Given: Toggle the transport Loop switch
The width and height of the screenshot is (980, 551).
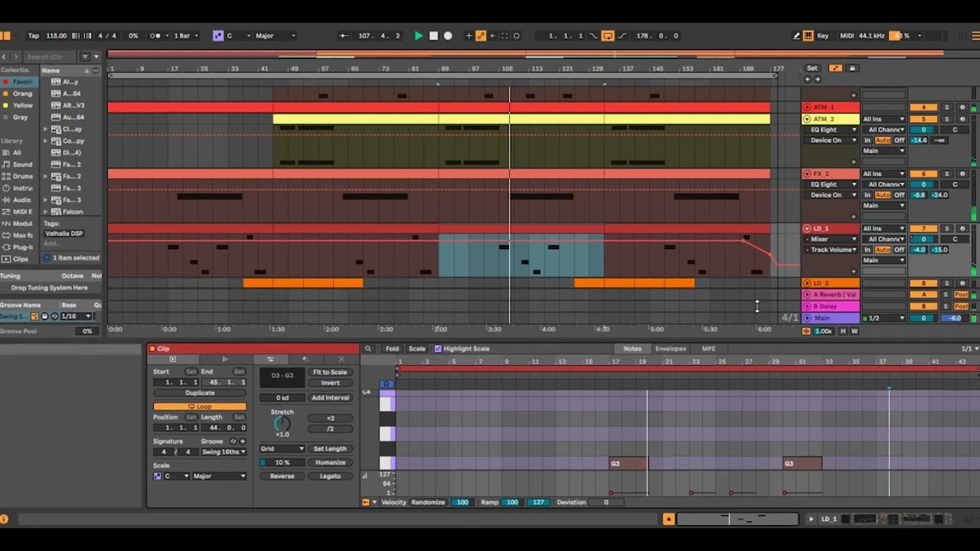Looking at the screenshot, I should tap(607, 35).
